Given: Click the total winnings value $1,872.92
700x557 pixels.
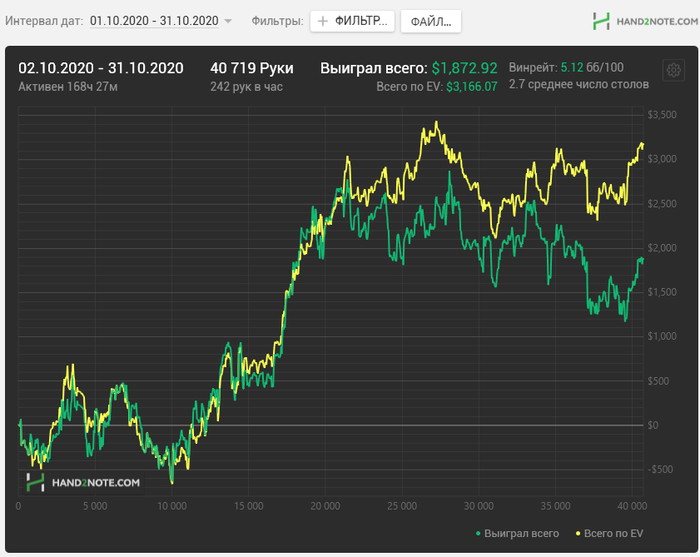Looking at the screenshot, I should pyautogui.click(x=464, y=68).
